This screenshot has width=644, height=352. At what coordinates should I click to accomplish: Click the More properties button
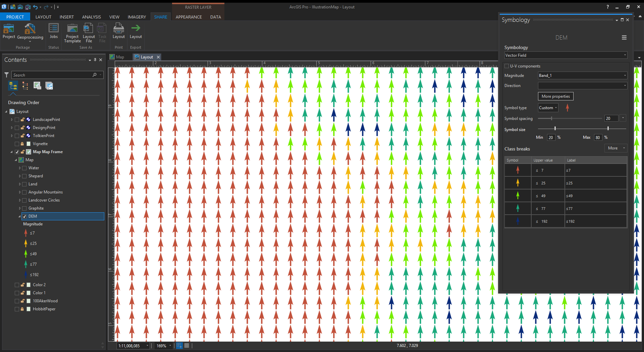[x=556, y=96]
